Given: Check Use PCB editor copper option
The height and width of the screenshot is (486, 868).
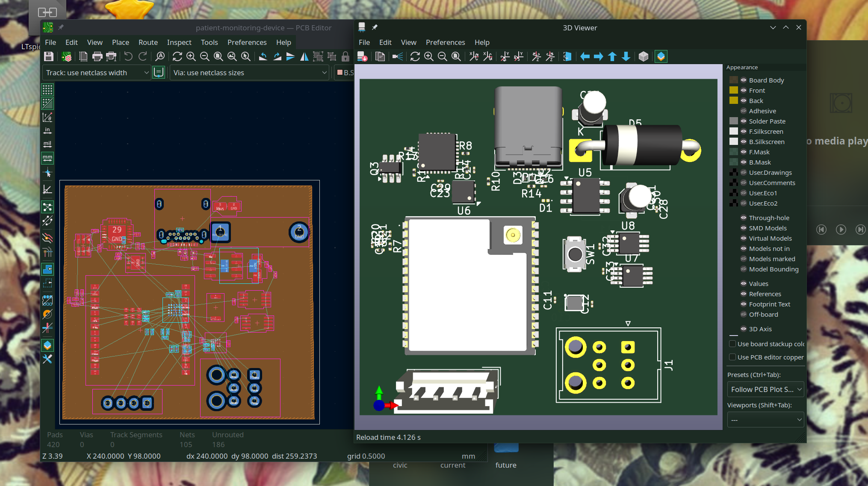Looking at the screenshot, I should 732,357.
